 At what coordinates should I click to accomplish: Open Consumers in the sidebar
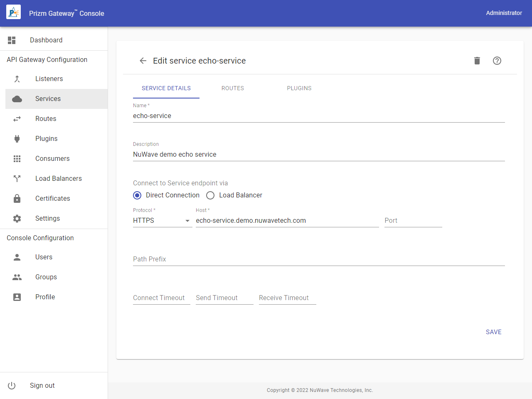click(52, 159)
